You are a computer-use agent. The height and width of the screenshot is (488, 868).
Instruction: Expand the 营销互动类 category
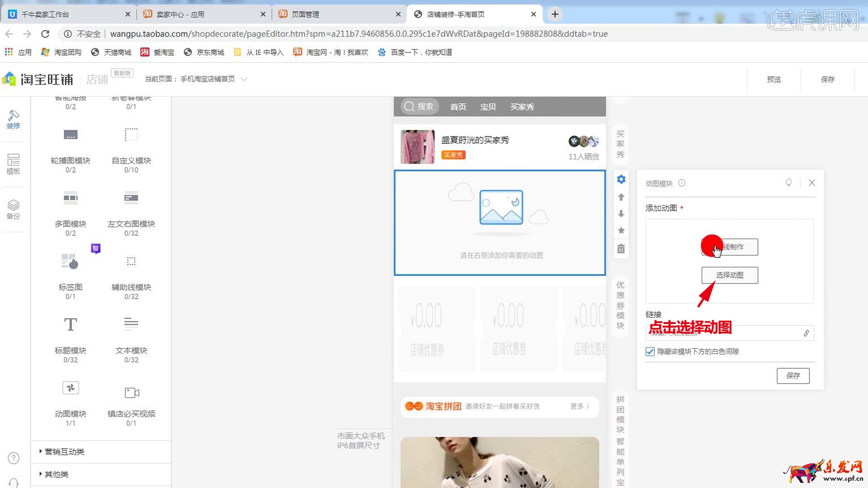(64, 451)
